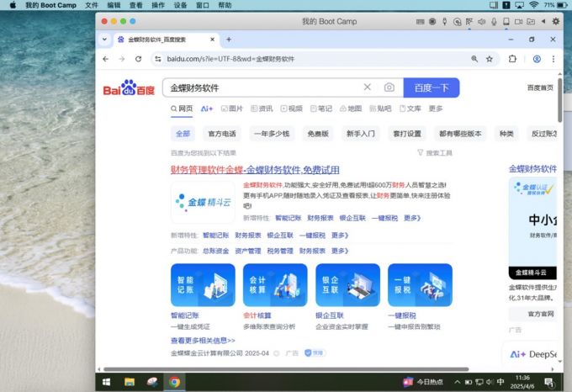The height and width of the screenshot is (392, 572).
Task: Switch to the 文库 tab
Action: (410, 109)
